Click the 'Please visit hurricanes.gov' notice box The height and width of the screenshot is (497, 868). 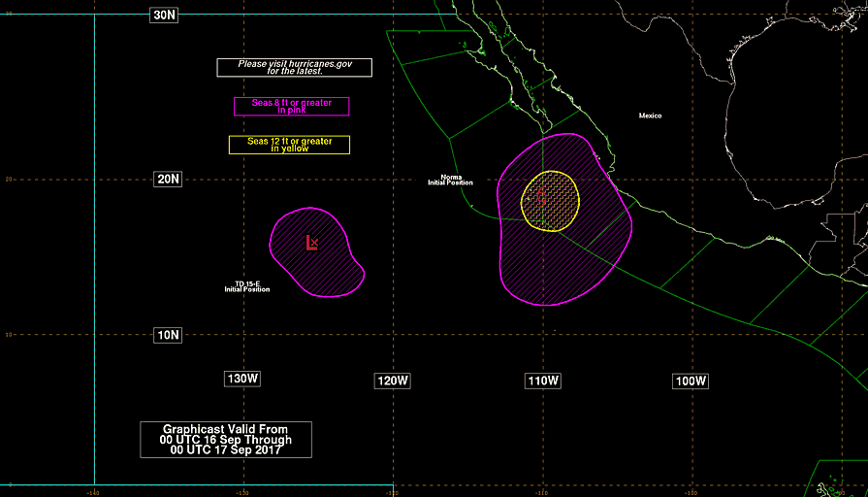click(295, 68)
